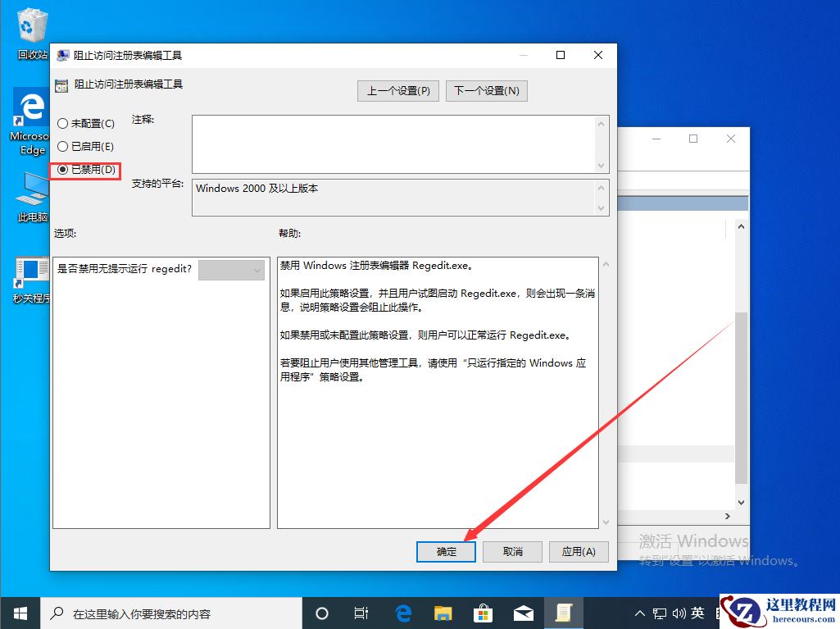Click the 确定 button to confirm
Screen dimensions: 840x629
[x=446, y=552]
